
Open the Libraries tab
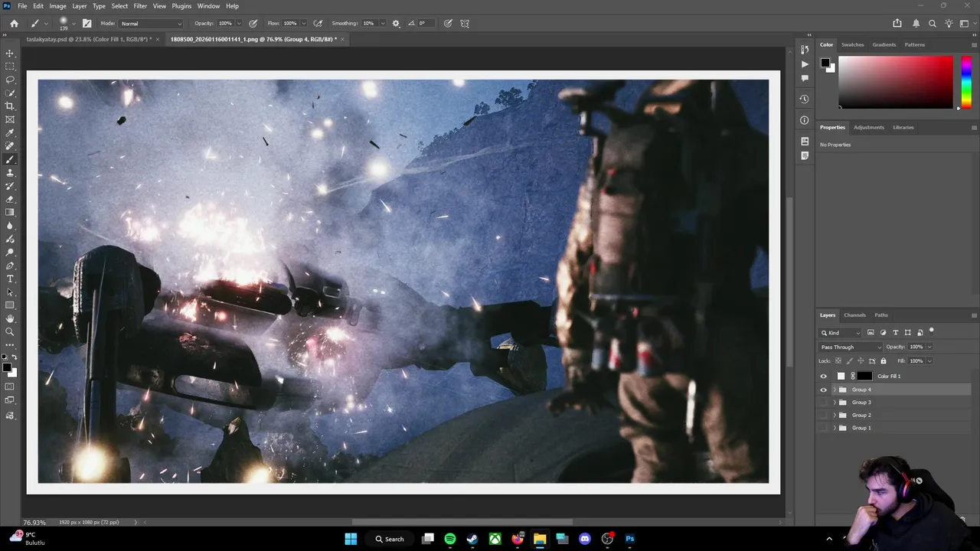[x=903, y=127]
